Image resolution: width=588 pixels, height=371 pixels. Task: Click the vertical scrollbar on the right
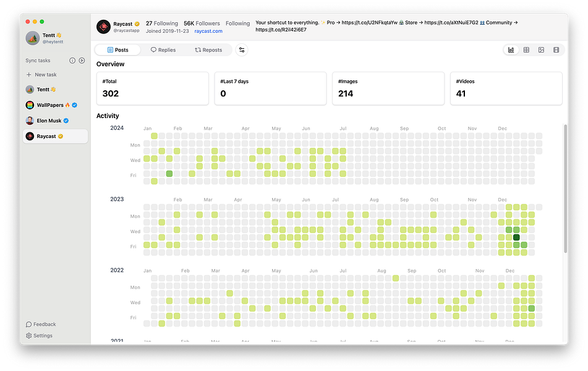565,185
